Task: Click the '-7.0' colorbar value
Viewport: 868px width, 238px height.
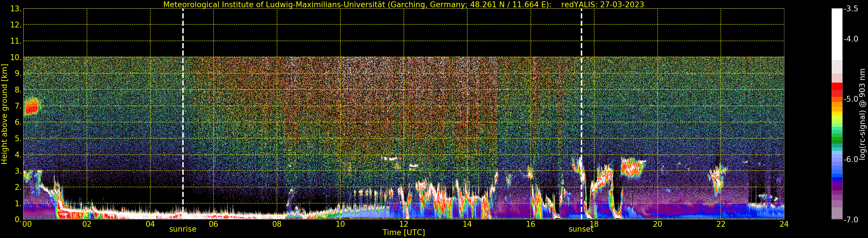Action: [851, 220]
